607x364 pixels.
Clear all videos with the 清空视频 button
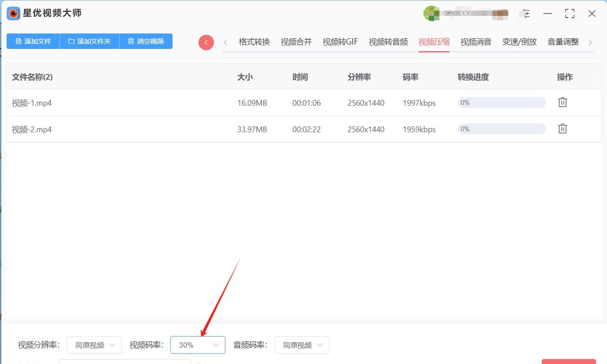click(146, 41)
